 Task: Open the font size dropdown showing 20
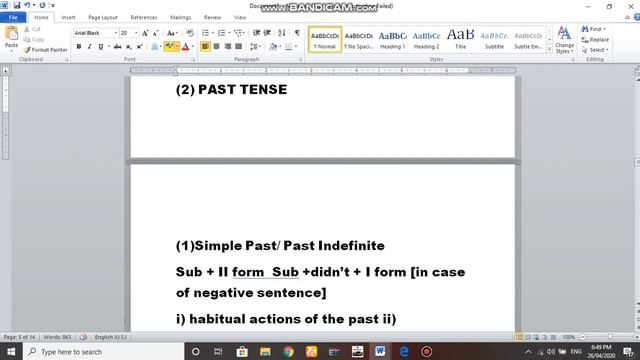point(136,33)
